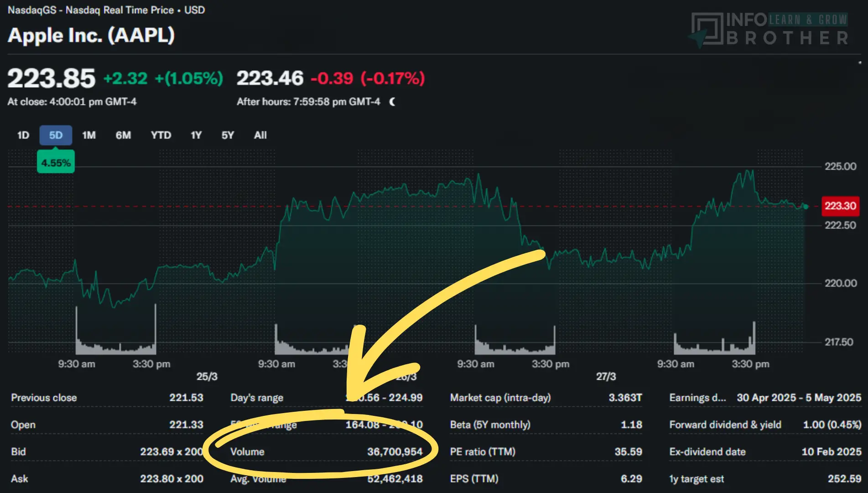
Task: Switch chart to 6M range
Action: 123,135
